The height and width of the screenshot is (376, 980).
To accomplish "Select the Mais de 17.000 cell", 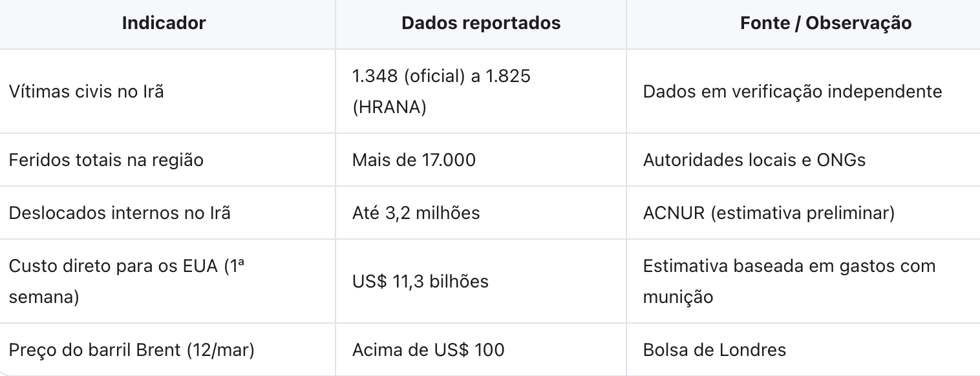I will pos(414,160).
